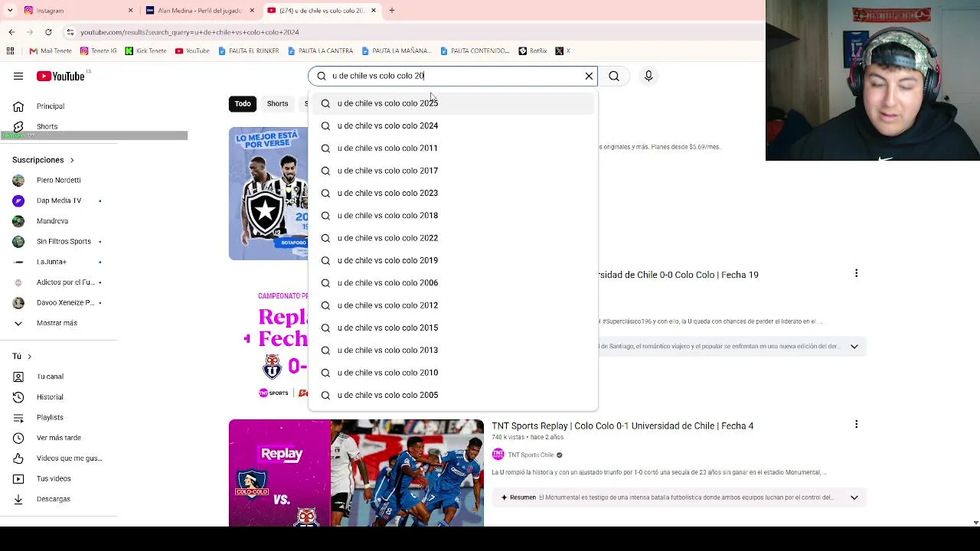980x551 pixels.
Task: Choose suggestion 'u de chile vs colo colo 2006'
Action: coord(453,283)
